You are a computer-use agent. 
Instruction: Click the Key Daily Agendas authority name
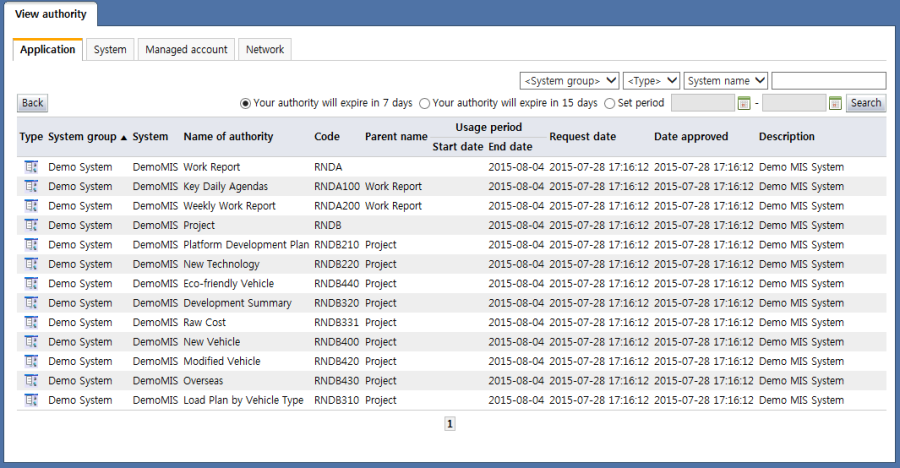[226, 187]
